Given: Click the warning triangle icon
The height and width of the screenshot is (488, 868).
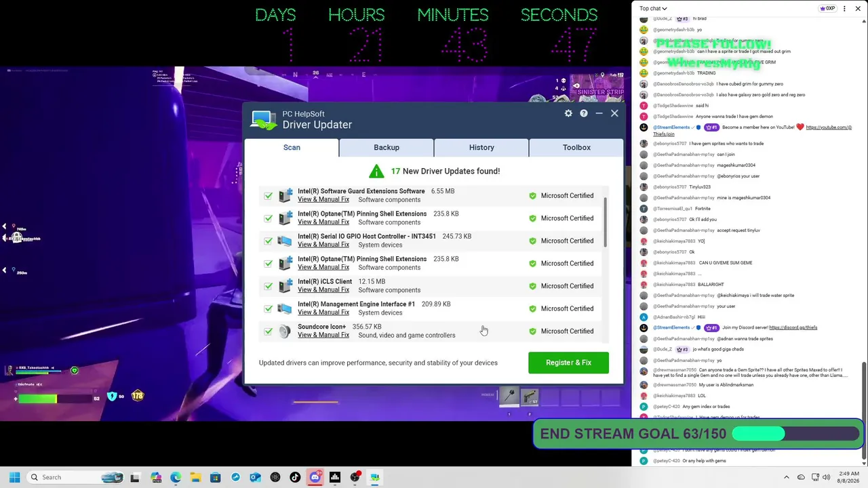Looking at the screenshot, I should point(376,171).
